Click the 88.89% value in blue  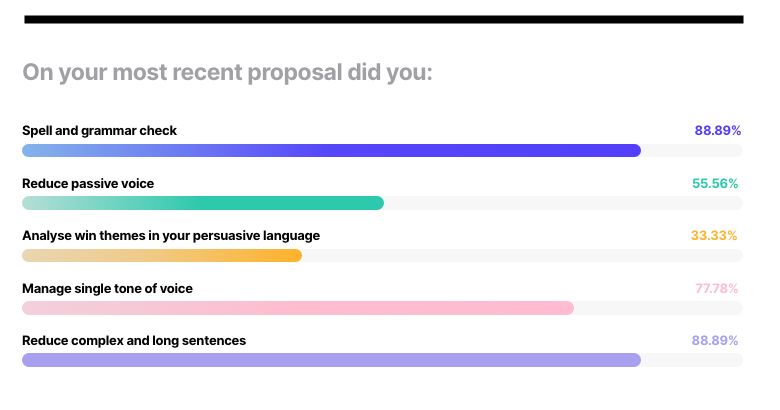pyautogui.click(x=717, y=130)
